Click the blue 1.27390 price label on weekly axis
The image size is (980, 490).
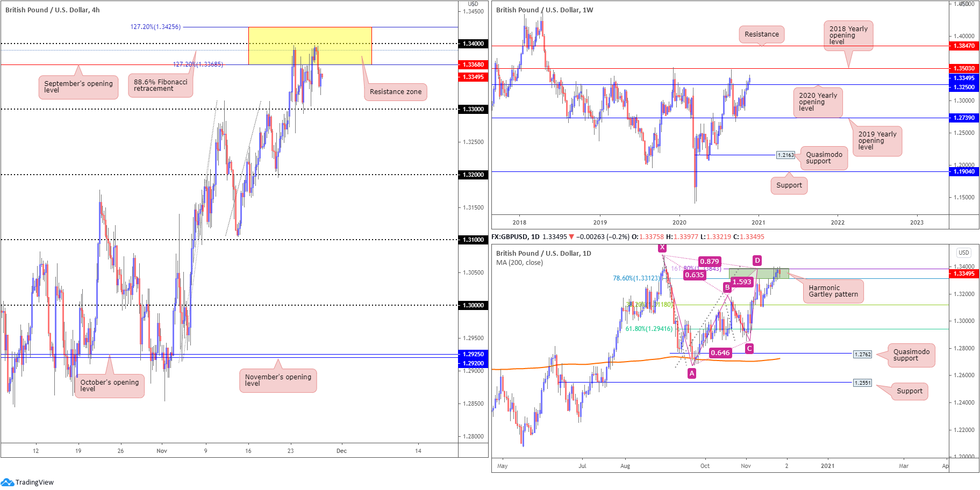pyautogui.click(x=964, y=118)
